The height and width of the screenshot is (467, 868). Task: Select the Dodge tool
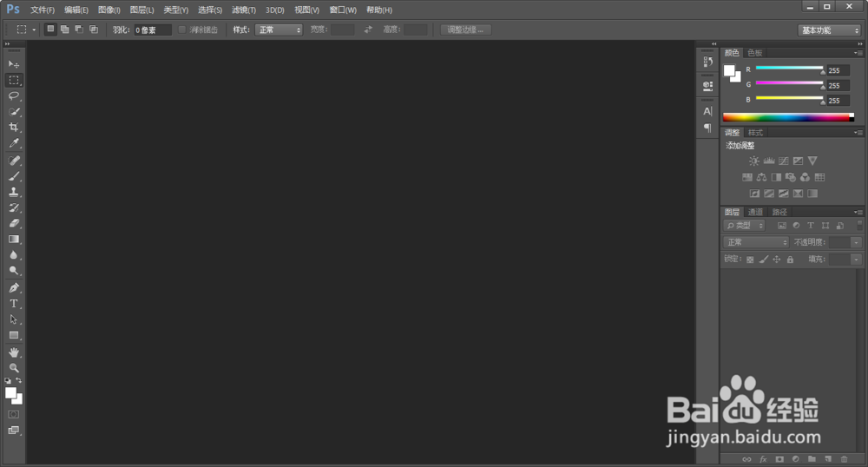tap(14, 271)
